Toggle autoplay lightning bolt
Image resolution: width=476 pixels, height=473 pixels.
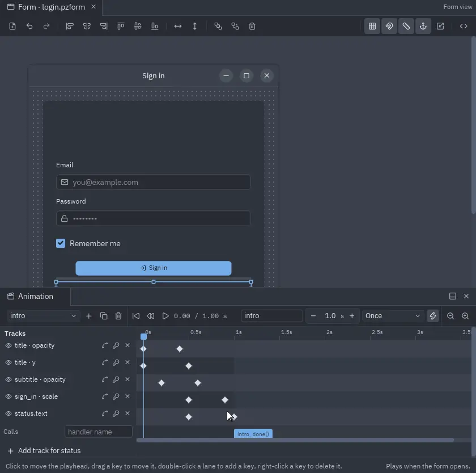tap(433, 316)
